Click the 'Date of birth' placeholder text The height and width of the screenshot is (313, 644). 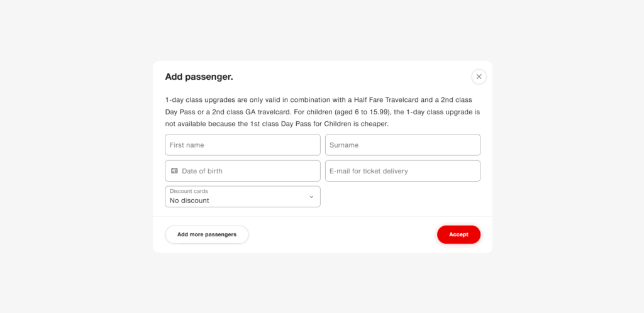tap(202, 171)
